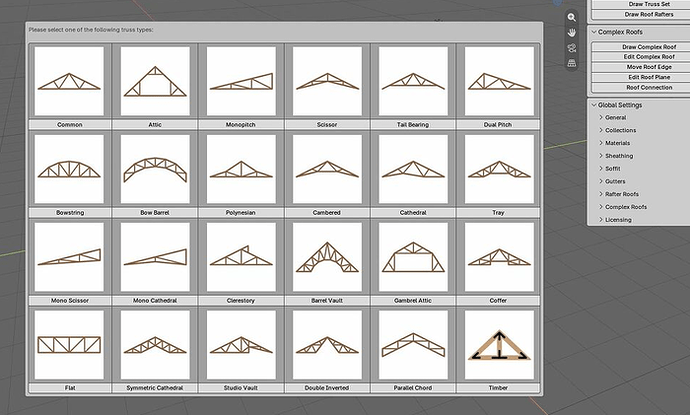The height and width of the screenshot is (415, 690).
Task: Click the Bowstring label button
Action: click(70, 213)
